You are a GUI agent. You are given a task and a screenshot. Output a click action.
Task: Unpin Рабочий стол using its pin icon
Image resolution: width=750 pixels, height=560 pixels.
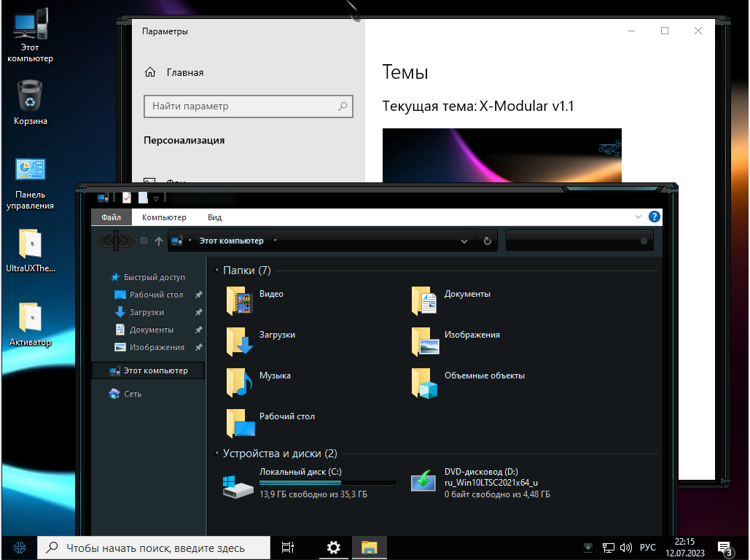coord(198,295)
